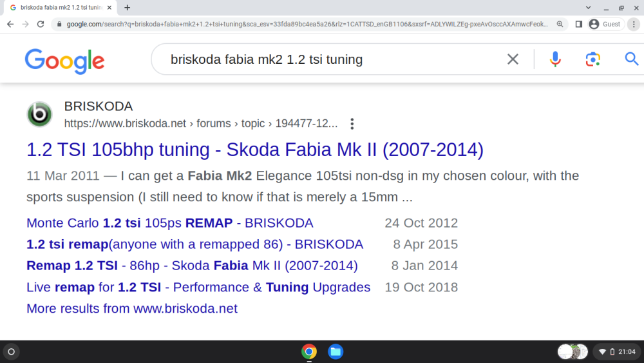Open the status tray showing 21:04
This screenshot has width=644, height=363.
click(617, 351)
